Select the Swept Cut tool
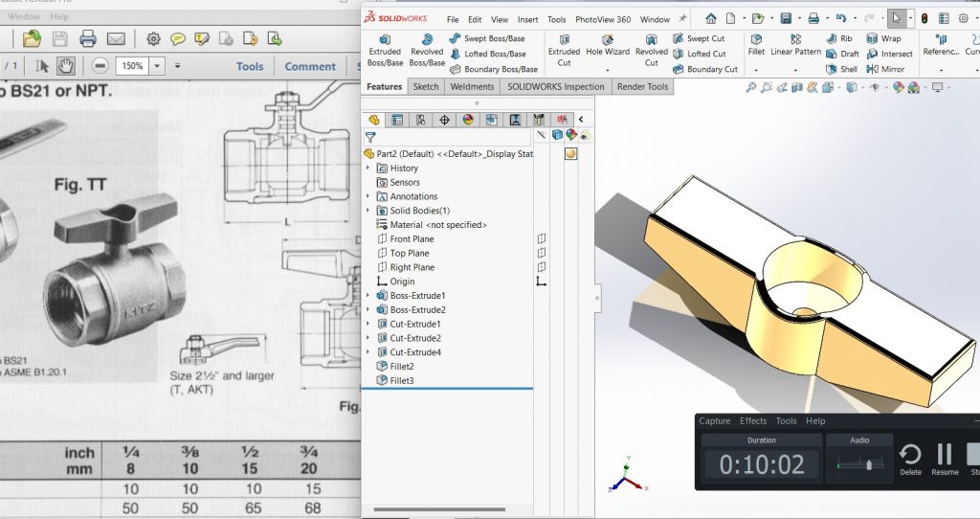The image size is (980, 519). pyautogui.click(x=699, y=38)
